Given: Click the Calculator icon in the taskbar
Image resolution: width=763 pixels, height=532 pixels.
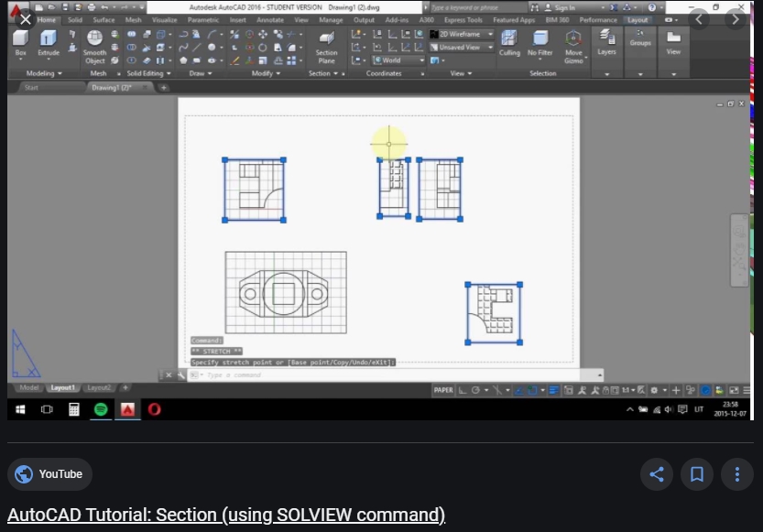Looking at the screenshot, I should 74,409.
